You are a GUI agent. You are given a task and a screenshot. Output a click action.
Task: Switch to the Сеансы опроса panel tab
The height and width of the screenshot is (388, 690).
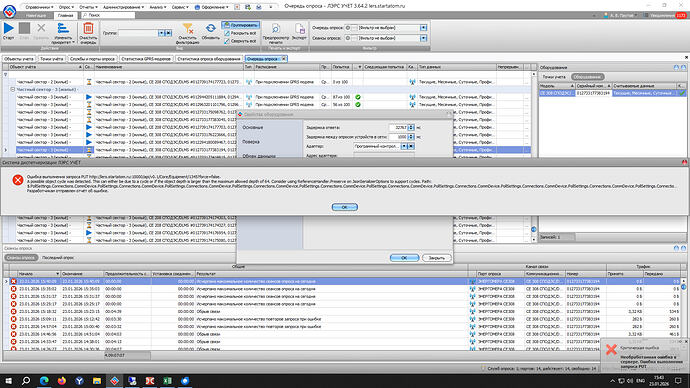(x=21, y=258)
